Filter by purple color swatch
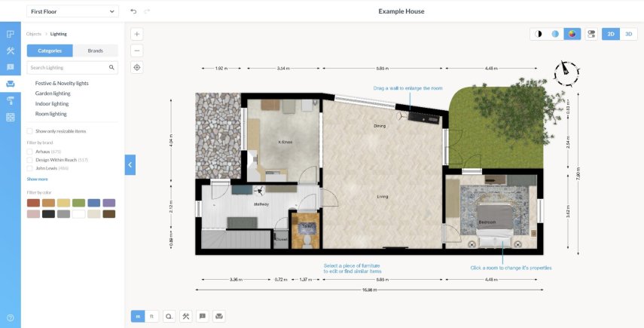Image resolution: width=644 pixels, height=328 pixels. [x=108, y=203]
